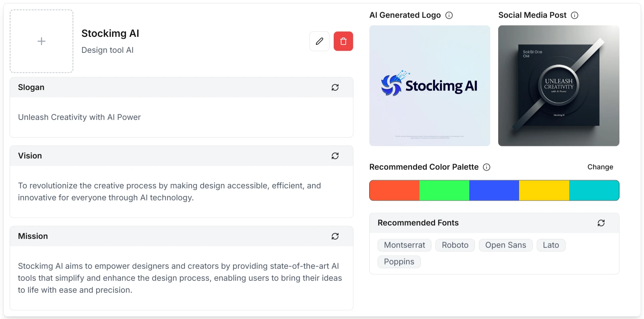
Task: Pick the Open Sans font
Action: [x=505, y=245]
